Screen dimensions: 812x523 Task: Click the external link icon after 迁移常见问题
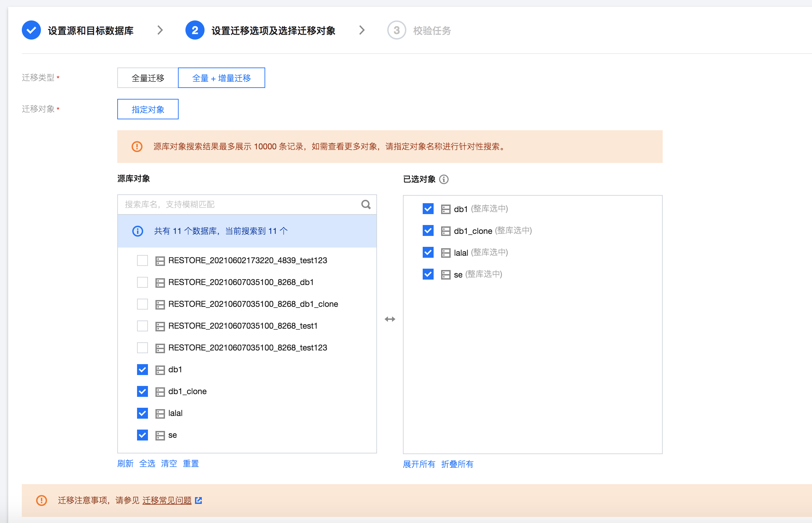tap(198, 500)
